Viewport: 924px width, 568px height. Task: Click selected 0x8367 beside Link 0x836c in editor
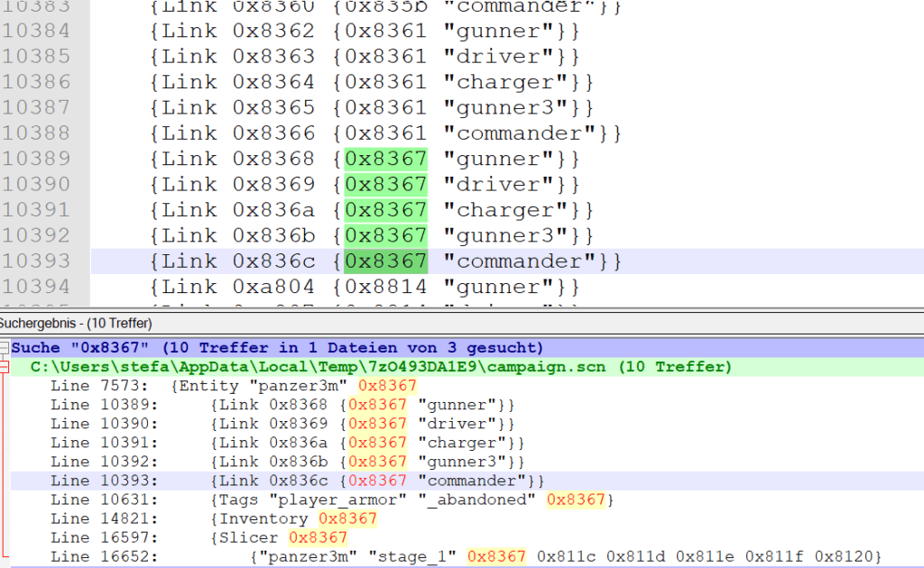click(x=386, y=261)
